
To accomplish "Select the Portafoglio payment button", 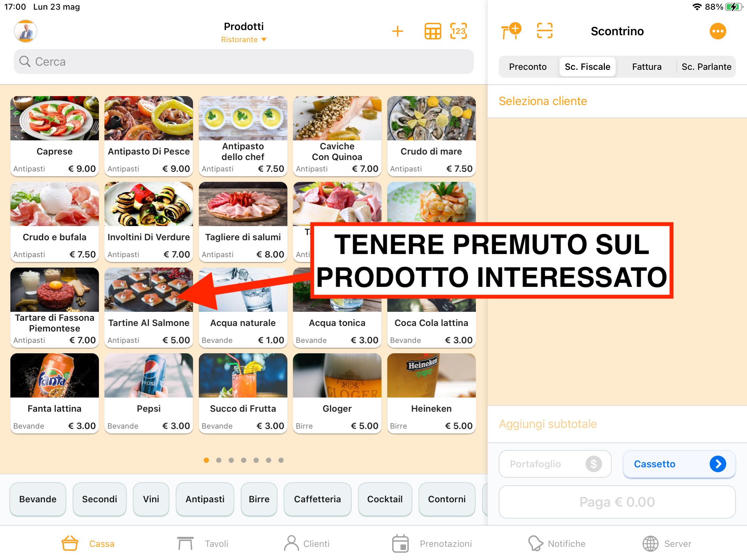I will click(x=555, y=464).
